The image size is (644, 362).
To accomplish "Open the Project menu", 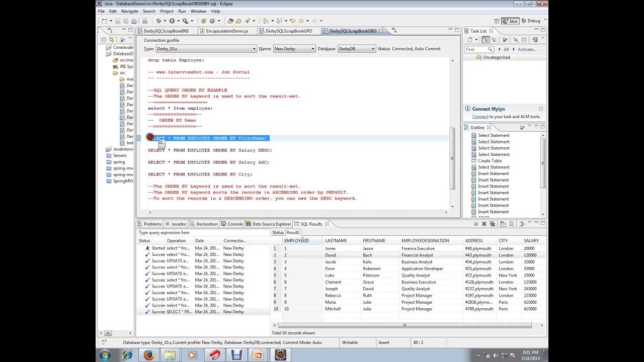I will (x=167, y=11).
